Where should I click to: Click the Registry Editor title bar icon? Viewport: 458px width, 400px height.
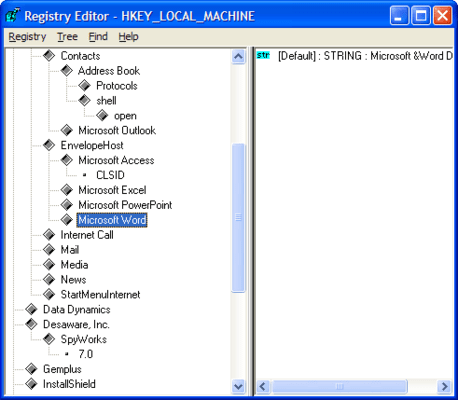(x=13, y=16)
